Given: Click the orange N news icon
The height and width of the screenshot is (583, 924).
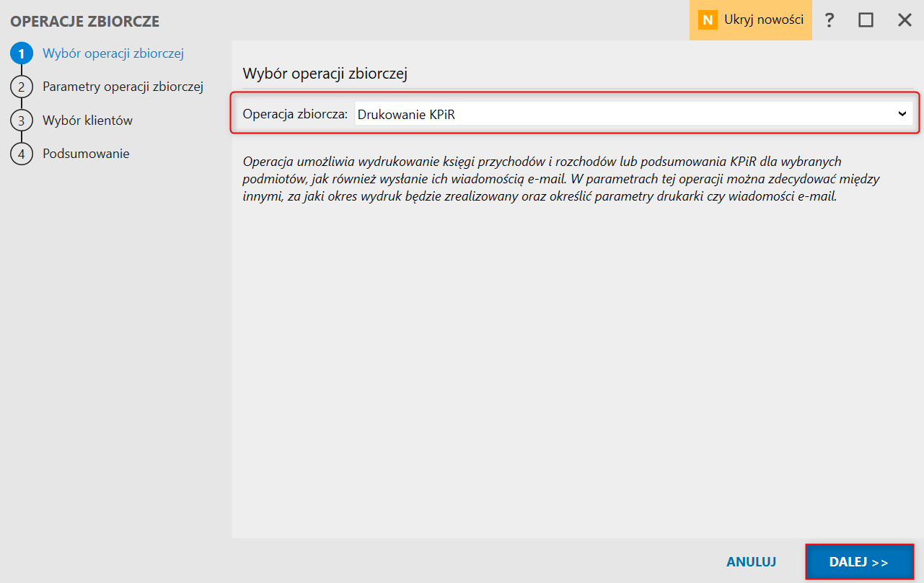Looking at the screenshot, I should 708,20.
